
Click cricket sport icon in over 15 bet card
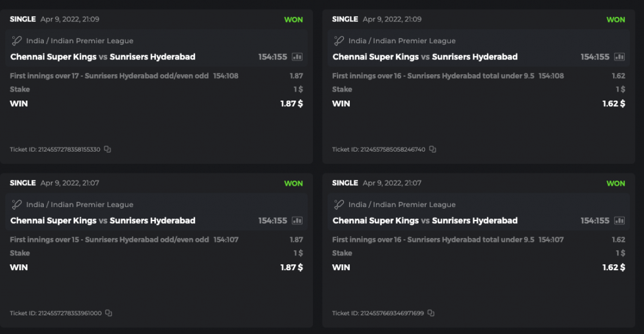pyautogui.click(x=17, y=204)
